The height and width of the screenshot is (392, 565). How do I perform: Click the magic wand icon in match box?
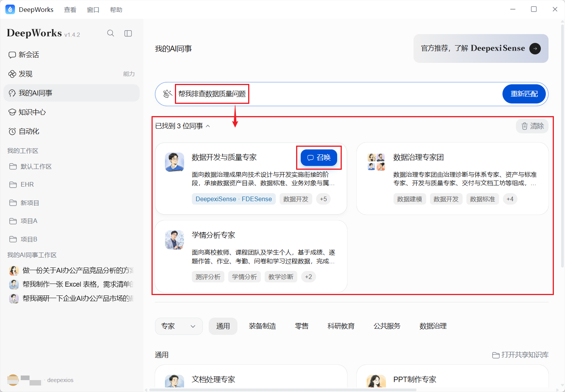click(168, 94)
